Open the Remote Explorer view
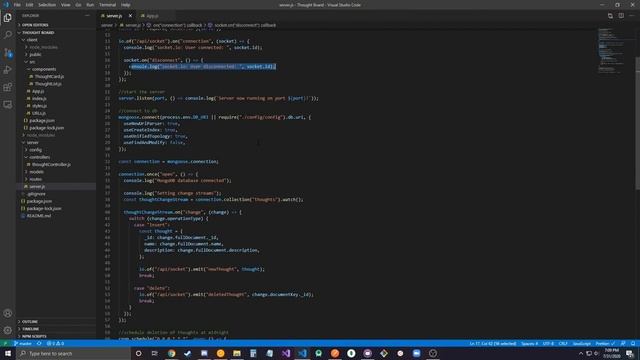640x360 pixels. (7, 104)
